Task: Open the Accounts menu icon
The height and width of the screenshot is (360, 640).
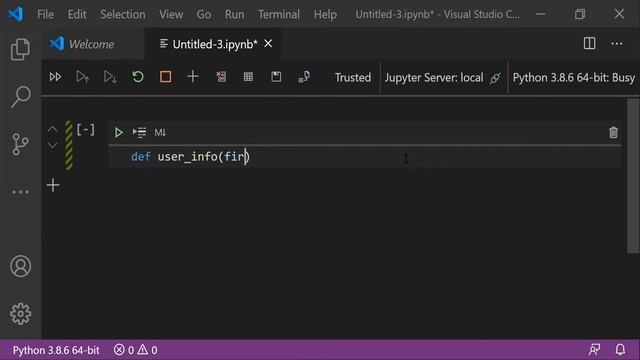Action: (x=20, y=266)
